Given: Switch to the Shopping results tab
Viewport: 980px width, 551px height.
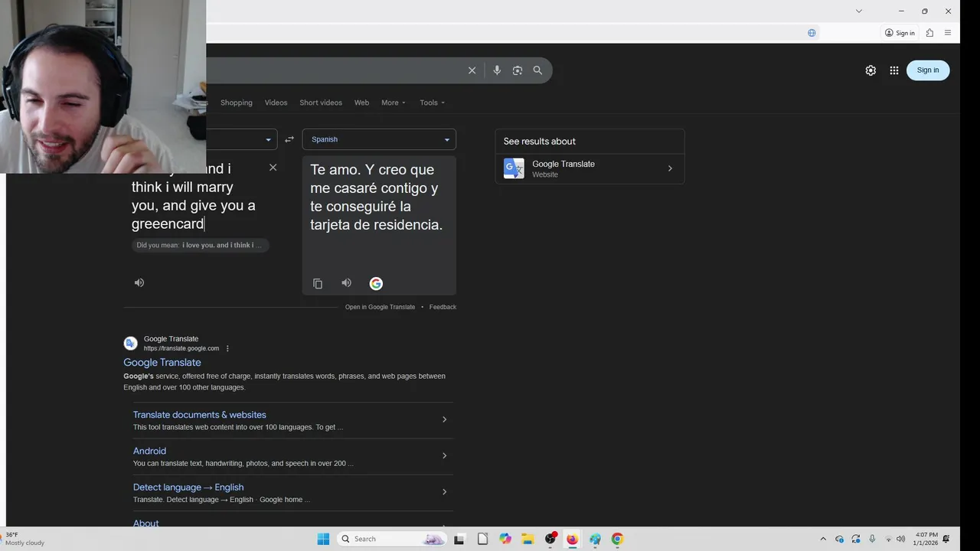Looking at the screenshot, I should [237, 103].
